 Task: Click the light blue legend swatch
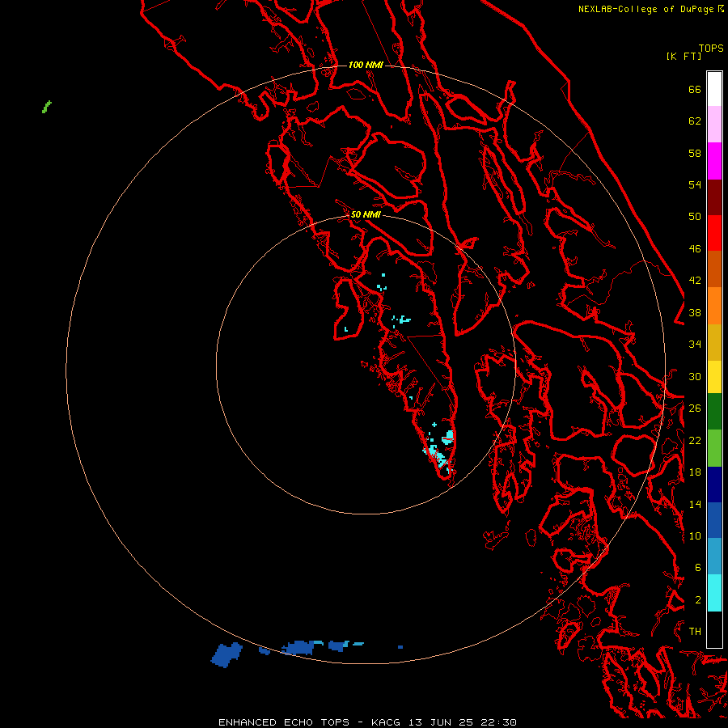[x=714, y=557]
